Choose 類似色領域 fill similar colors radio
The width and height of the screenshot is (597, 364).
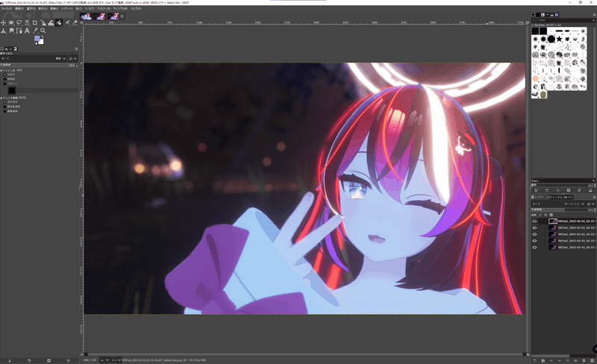pos(4,107)
